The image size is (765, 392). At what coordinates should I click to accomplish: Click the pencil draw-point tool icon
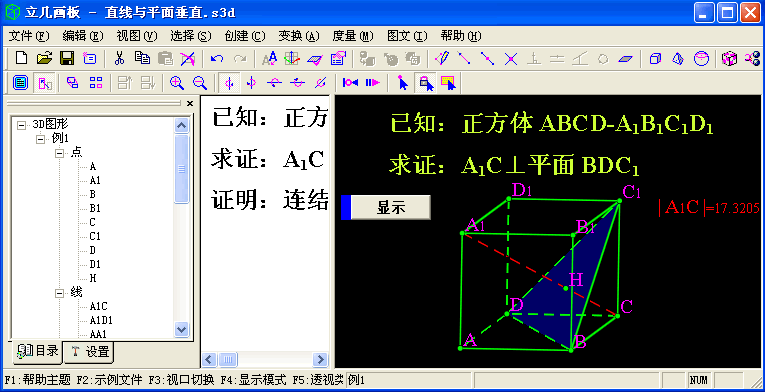point(442,59)
